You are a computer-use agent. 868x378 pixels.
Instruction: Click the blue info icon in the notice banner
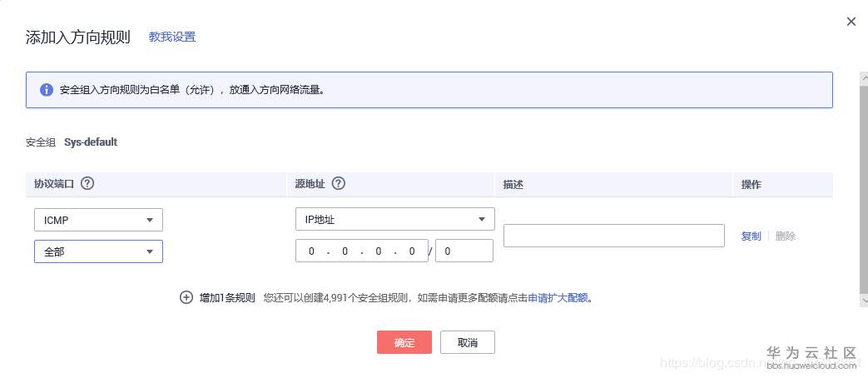47,89
